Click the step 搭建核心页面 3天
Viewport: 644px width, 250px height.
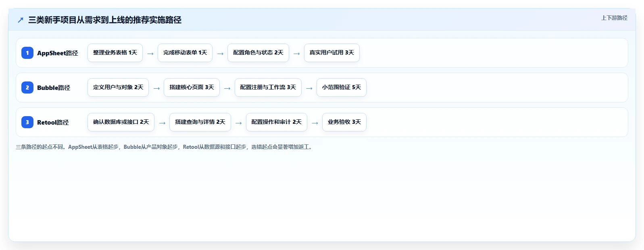tap(192, 87)
